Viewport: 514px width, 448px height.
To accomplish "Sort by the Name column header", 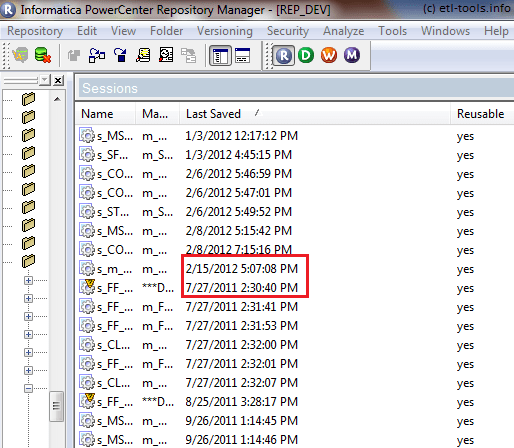I will (x=105, y=114).
